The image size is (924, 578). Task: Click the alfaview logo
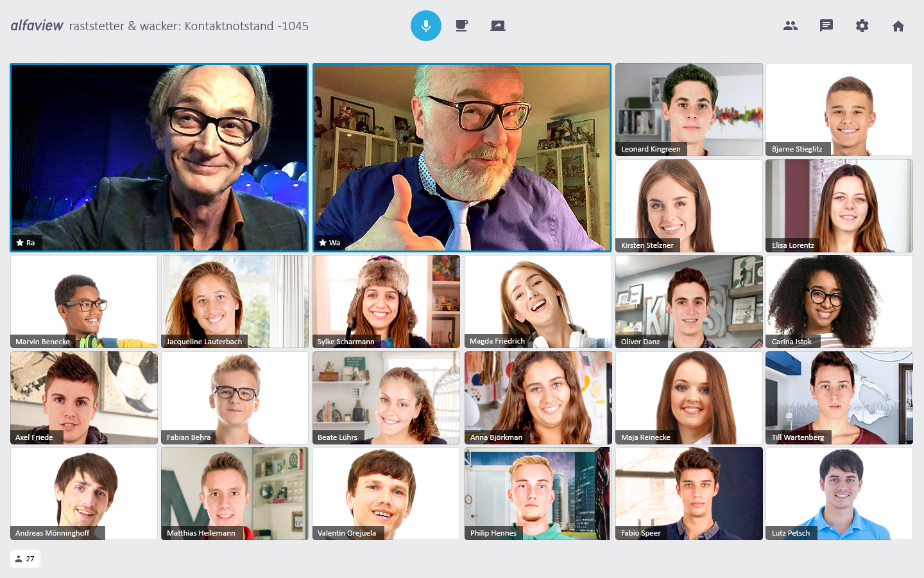[x=37, y=26]
